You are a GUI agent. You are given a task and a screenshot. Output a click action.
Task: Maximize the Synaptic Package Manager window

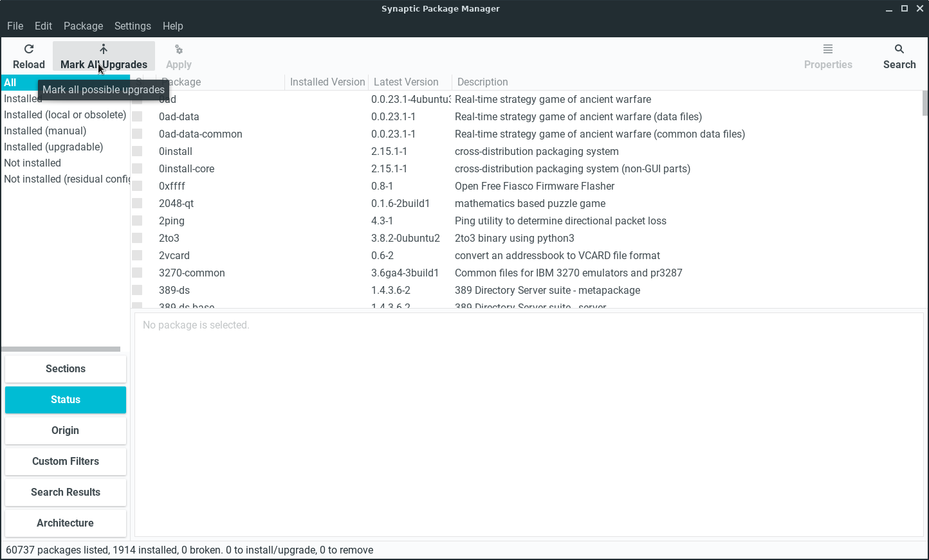(905, 8)
